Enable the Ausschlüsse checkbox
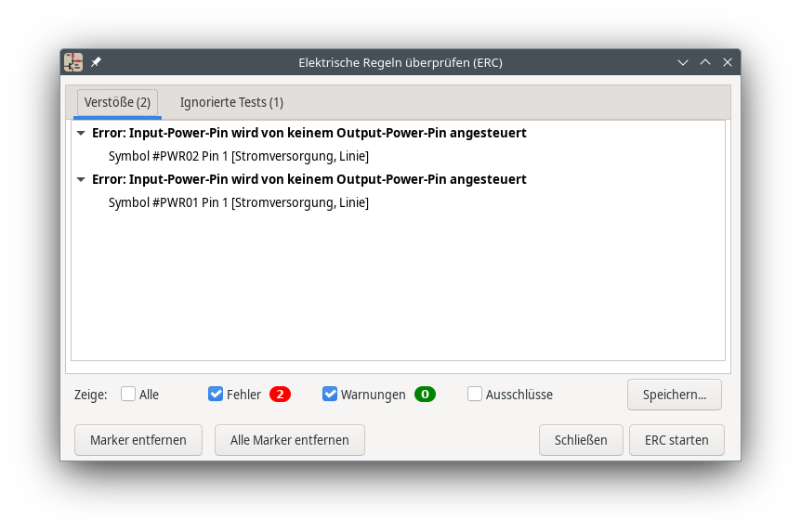Screen dimensions: 801x532 475,394
